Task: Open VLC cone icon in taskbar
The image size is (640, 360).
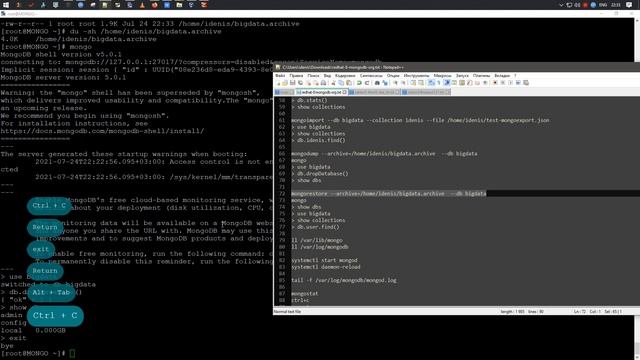Action: [142, 5]
